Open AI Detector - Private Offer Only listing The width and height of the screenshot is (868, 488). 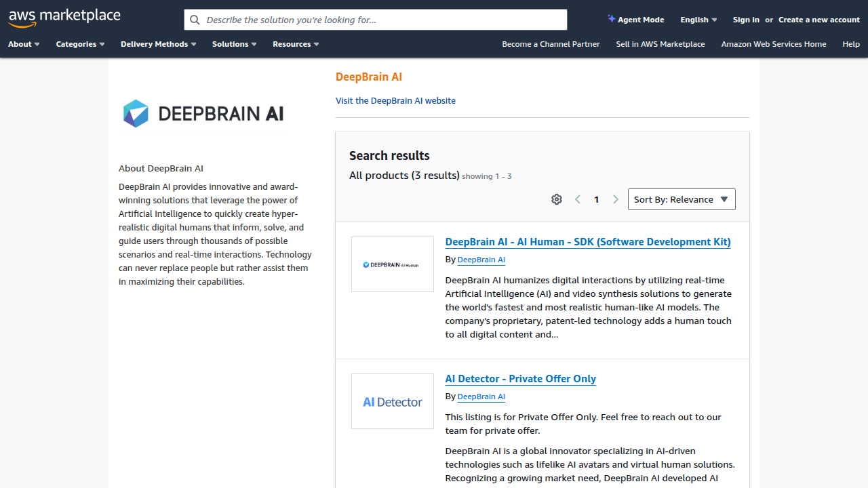521,379
